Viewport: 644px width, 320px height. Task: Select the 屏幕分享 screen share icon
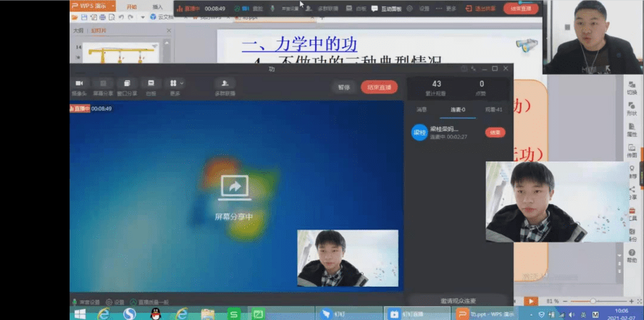pos(103,83)
